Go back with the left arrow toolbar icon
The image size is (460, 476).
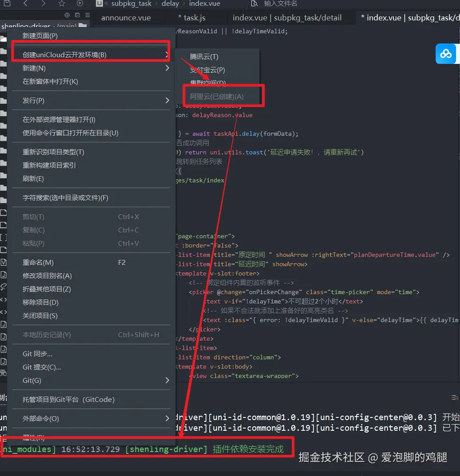point(25,4)
